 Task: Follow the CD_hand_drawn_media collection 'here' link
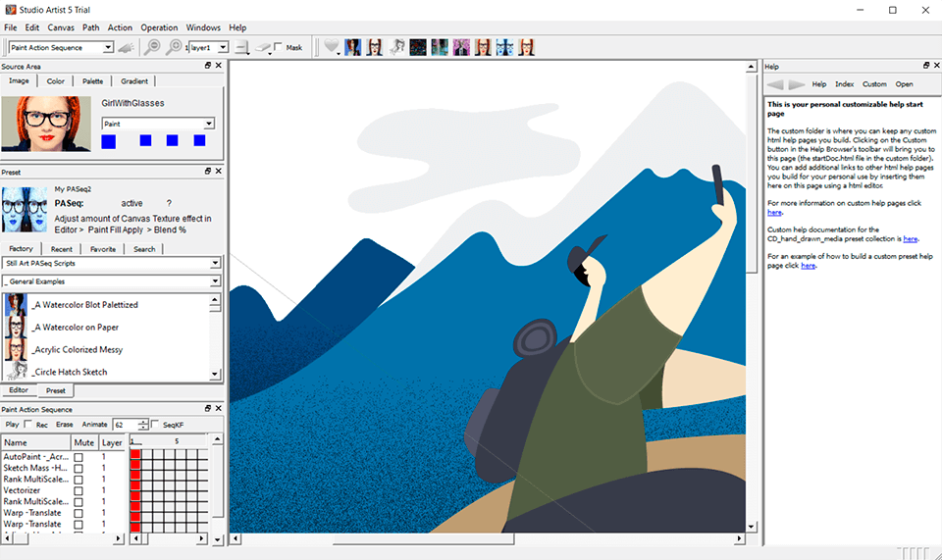tap(911, 239)
